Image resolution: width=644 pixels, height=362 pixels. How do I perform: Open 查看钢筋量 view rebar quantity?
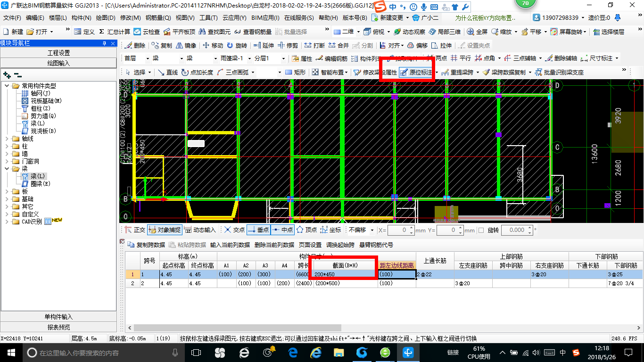click(253, 32)
